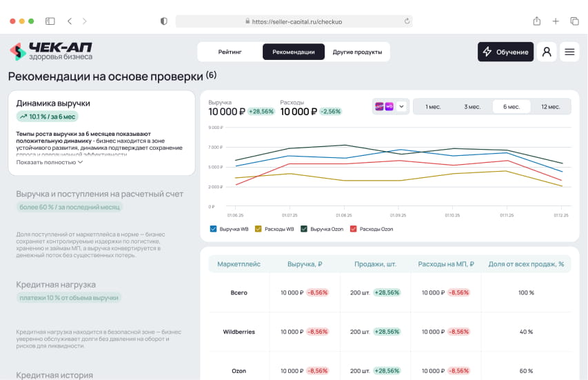Toggle the Выручка WB legend checkbox
588x380 pixels.
point(213,229)
